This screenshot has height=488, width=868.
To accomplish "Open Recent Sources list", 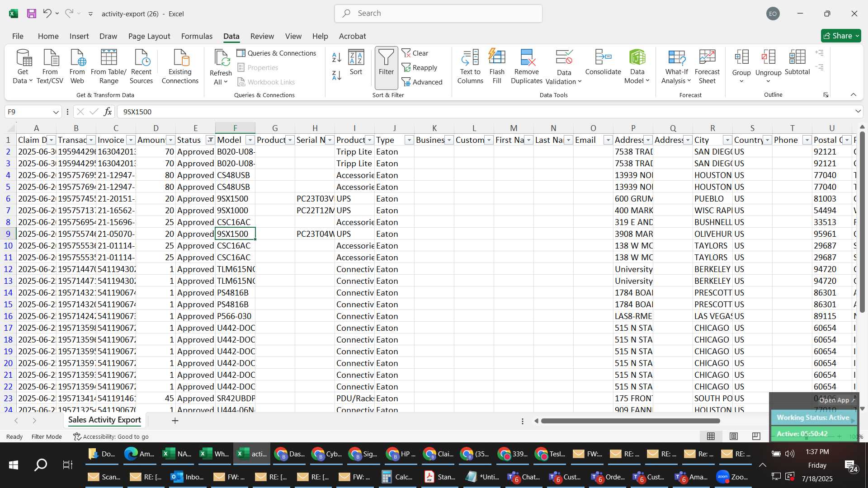I will (141, 67).
